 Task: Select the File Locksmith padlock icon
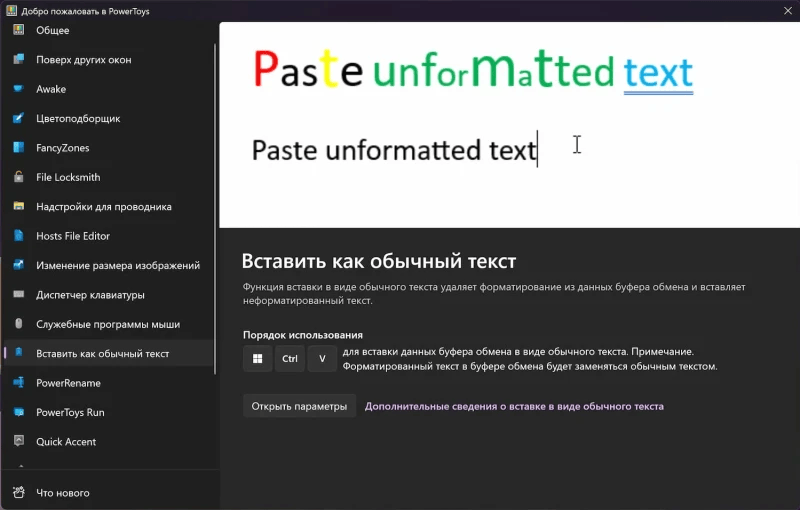(x=18, y=177)
